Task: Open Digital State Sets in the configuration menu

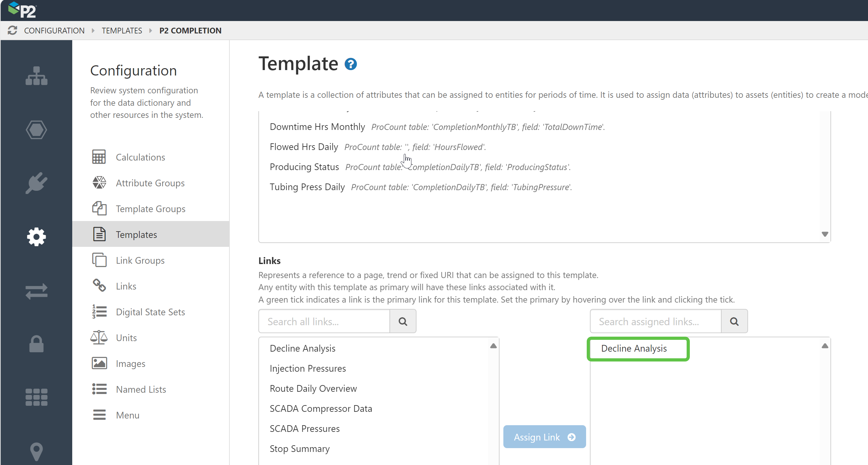Action: [x=150, y=312]
